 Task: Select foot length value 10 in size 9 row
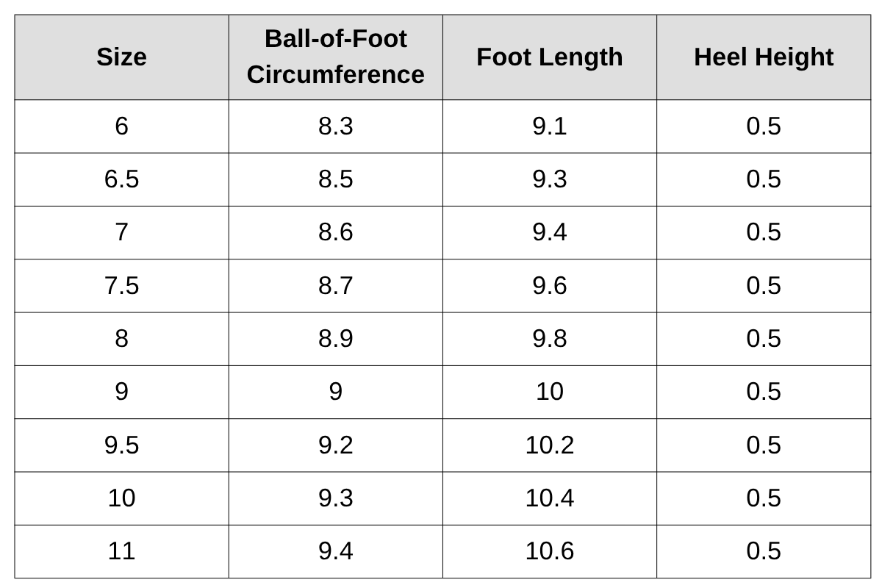pos(549,392)
